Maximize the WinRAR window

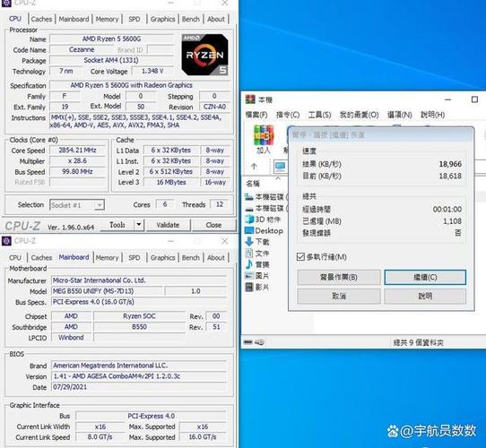tap(474, 99)
